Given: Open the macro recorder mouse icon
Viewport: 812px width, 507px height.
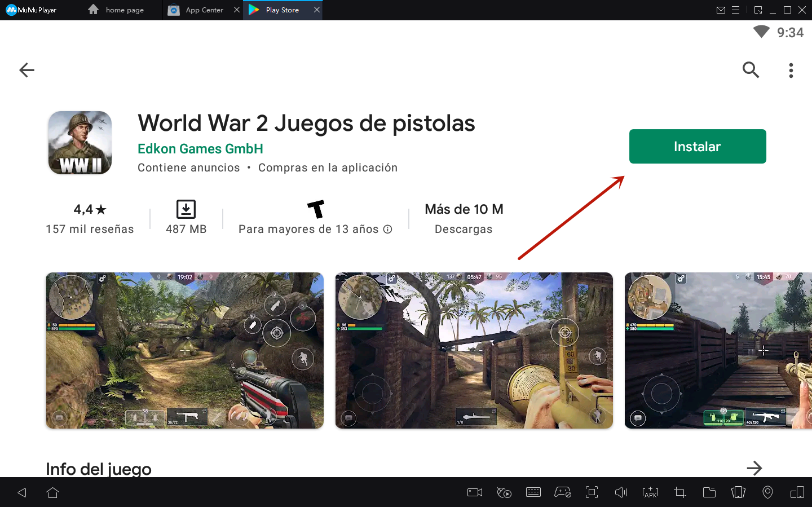Looking at the screenshot, I should point(504,493).
